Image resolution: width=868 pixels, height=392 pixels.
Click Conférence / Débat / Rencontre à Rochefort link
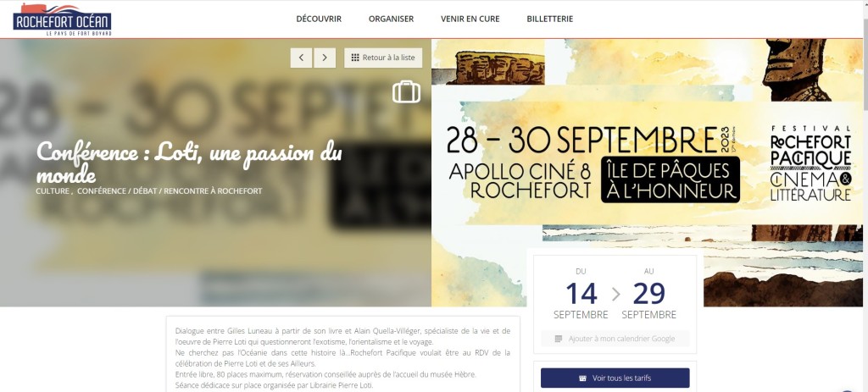click(x=170, y=191)
